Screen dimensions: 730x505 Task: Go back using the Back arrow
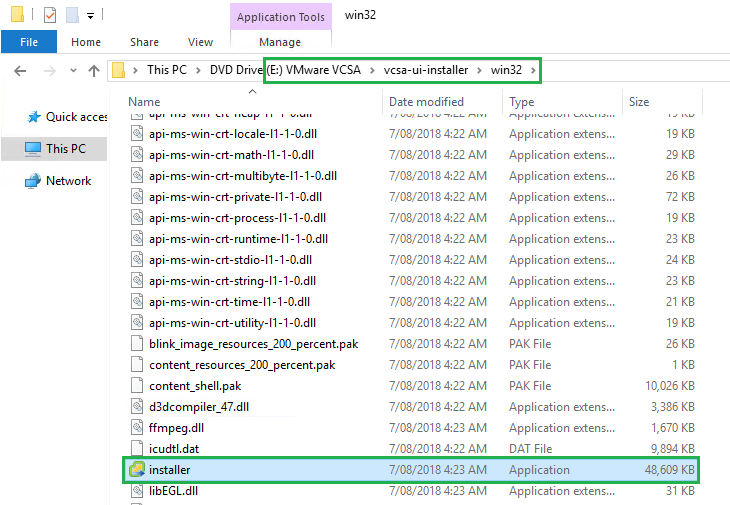pyautogui.click(x=21, y=71)
